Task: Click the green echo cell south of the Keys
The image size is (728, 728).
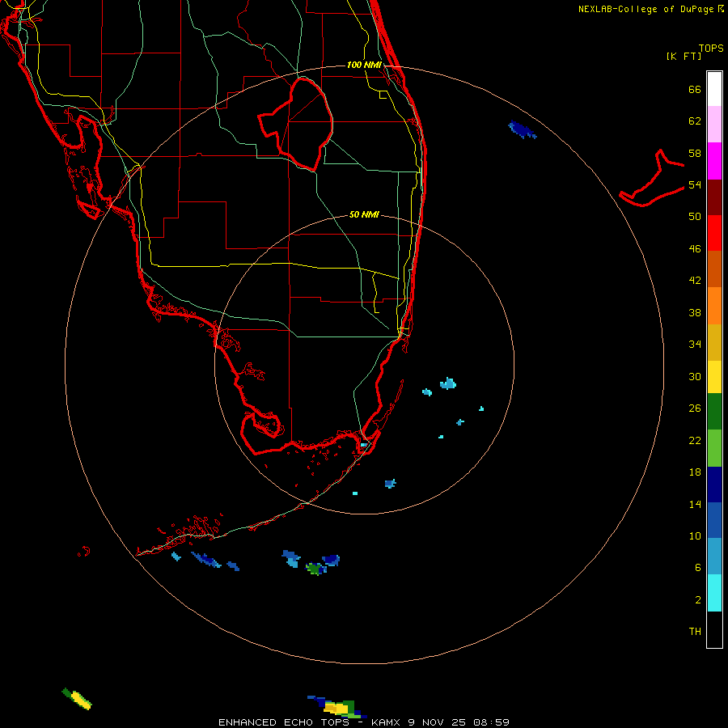Action: (314, 569)
